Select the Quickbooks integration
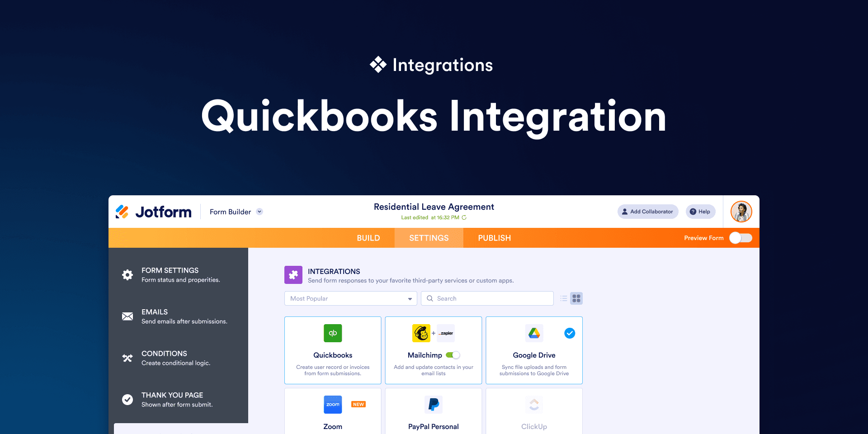868x434 pixels. (x=333, y=350)
